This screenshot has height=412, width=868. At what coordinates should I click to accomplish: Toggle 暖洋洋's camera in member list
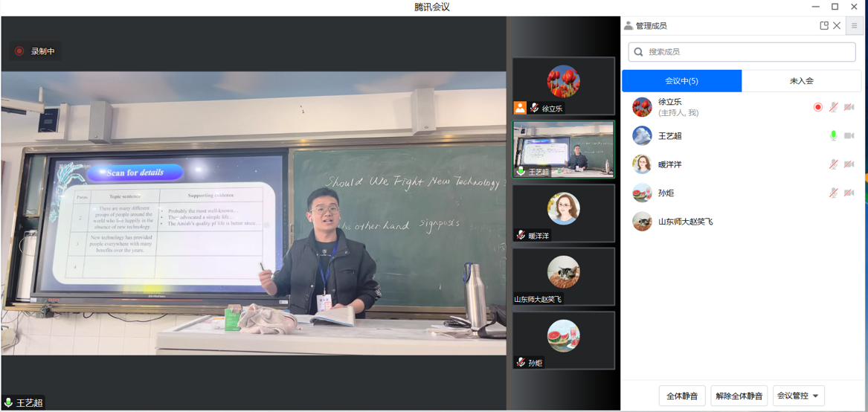point(849,164)
